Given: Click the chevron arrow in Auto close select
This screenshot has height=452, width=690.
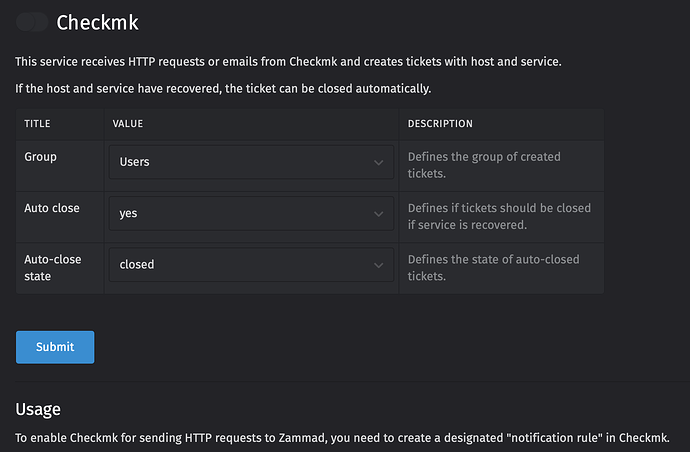Looking at the screenshot, I should (x=378, y=214).
